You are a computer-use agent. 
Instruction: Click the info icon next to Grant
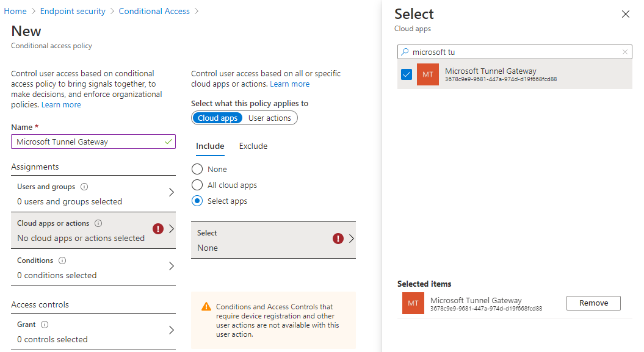(45, 325)
